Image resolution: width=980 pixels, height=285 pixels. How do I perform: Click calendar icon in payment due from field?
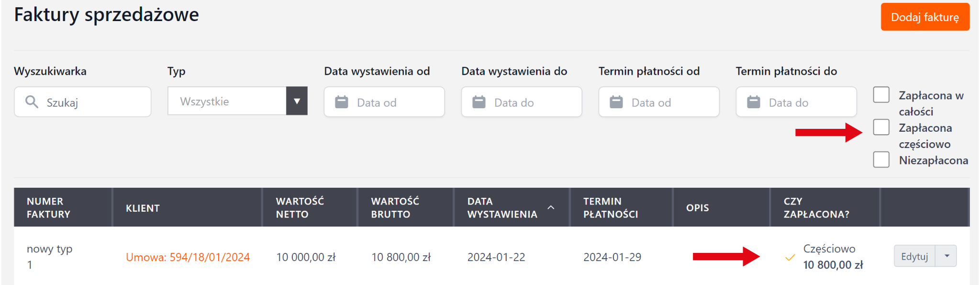click(x=616, y=102)
